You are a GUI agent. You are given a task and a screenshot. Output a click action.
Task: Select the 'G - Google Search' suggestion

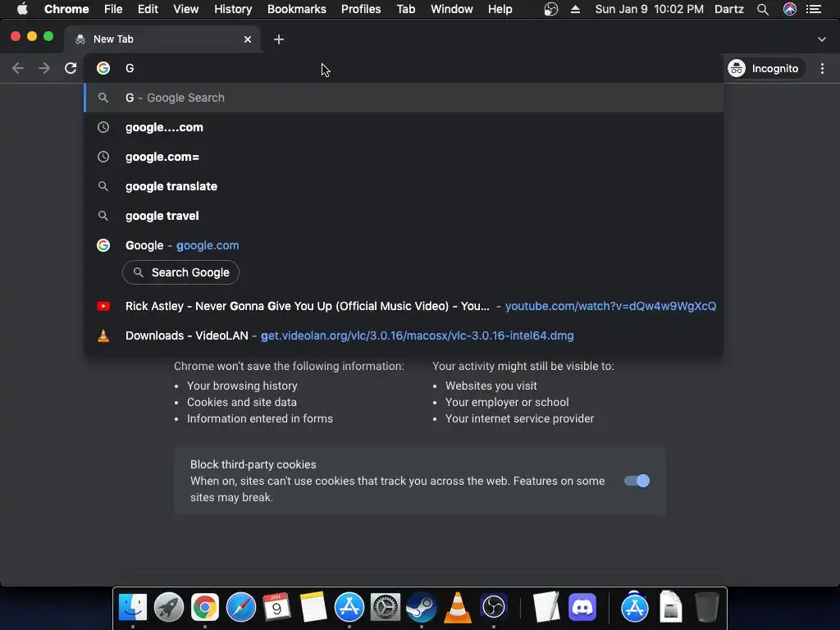click(404, 98)
